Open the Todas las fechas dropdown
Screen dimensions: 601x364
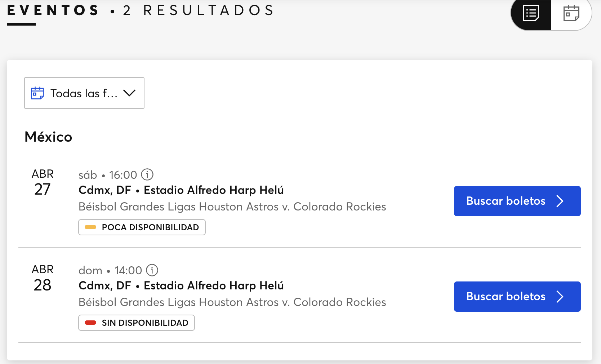pyautogui.click(x=84, y=93)
